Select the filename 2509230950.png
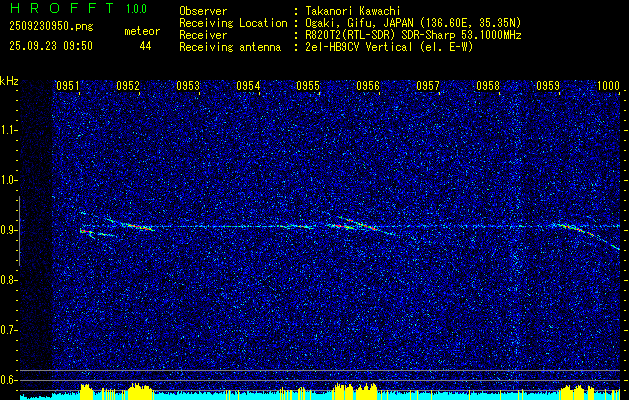Screen dimensions: 629x400 (x=51, y=27)
